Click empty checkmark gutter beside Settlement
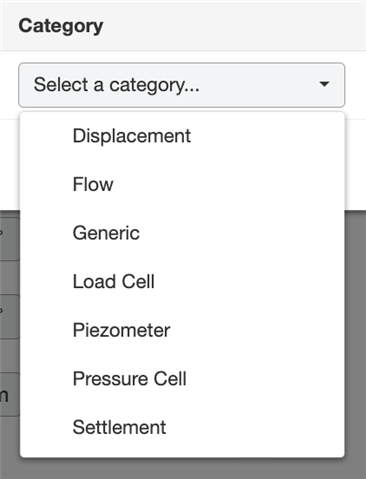 47,428
